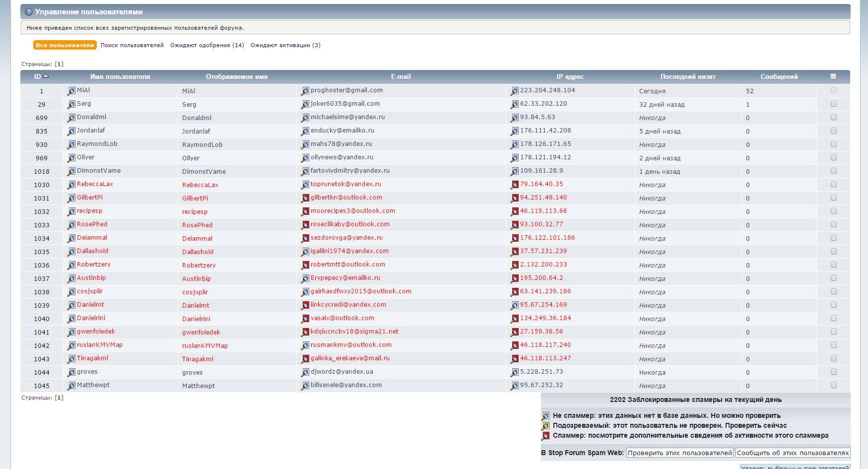This screenshot has width=868, height=469.
Task: Click the lookup icon beside IP 95.67.252.32
Action: 515,386
